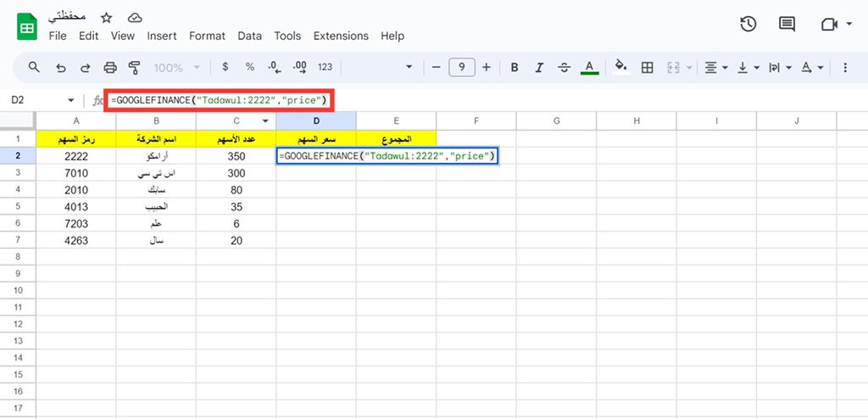This screenshot has height=419, width=868.
Task: Check the cloud save status icon
Action: pos(135,18)
